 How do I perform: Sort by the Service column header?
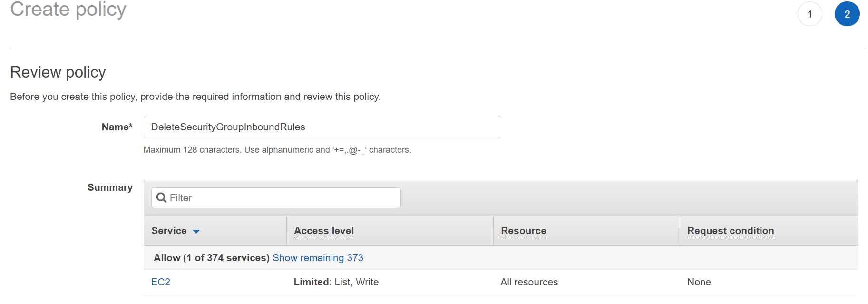tap(169, 231)
